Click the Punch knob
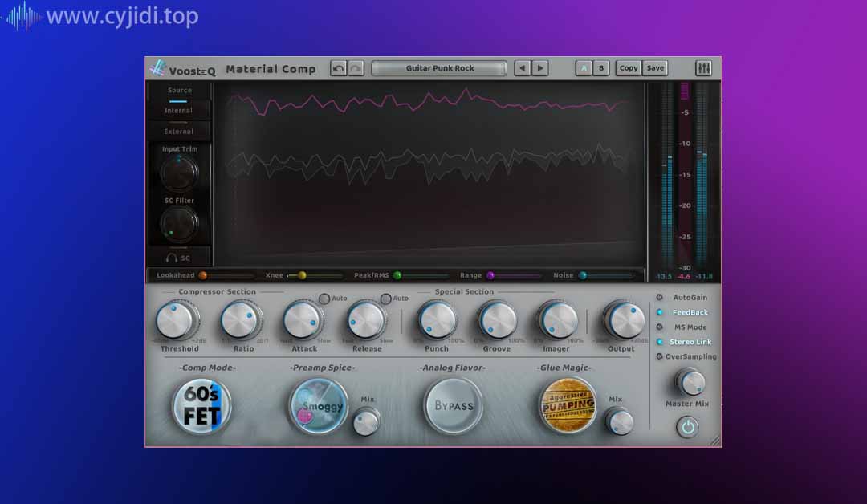Viewport: 867px width, 504px height. point(437,320)
